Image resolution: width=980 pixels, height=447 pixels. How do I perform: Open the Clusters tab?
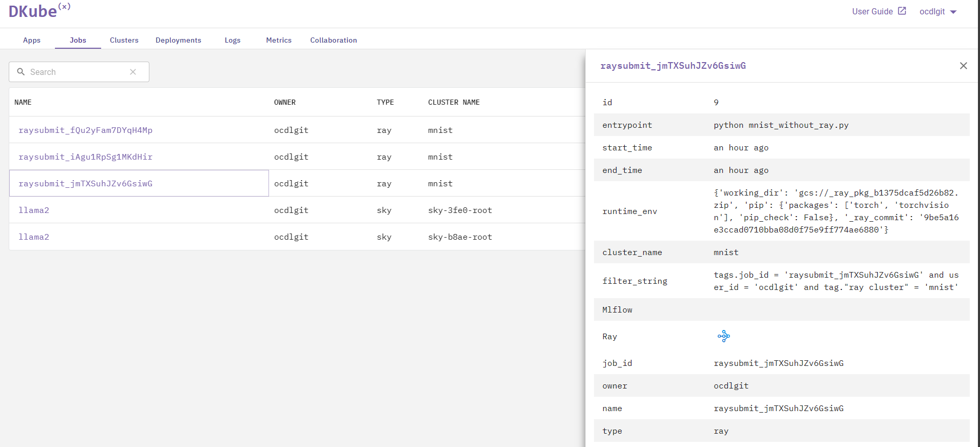(x=124, y=40)
